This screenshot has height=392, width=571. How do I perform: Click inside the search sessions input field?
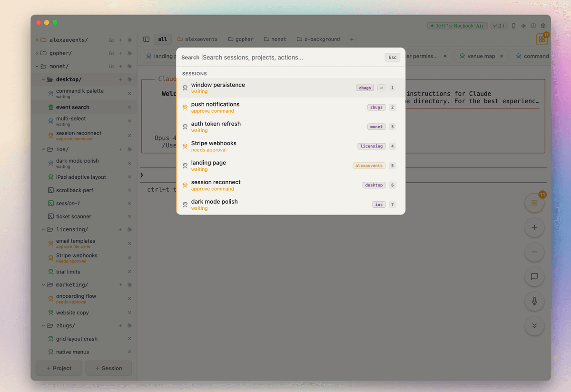285,57
